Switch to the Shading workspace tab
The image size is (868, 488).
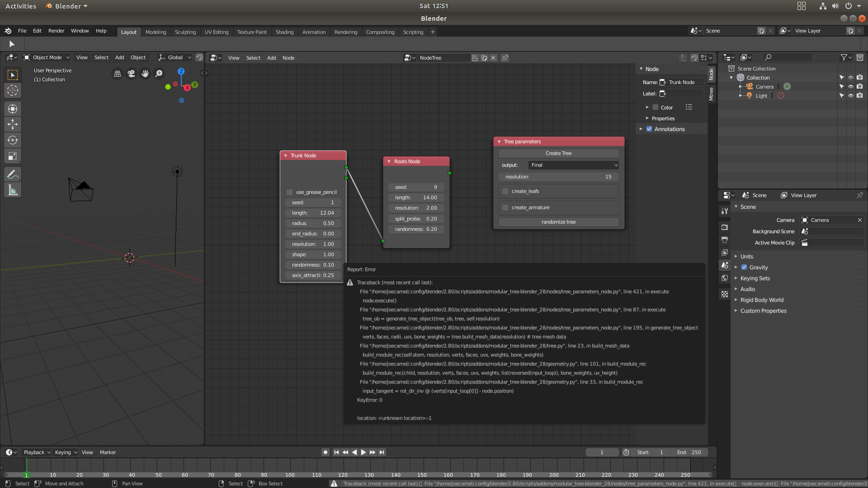(284, 32)
